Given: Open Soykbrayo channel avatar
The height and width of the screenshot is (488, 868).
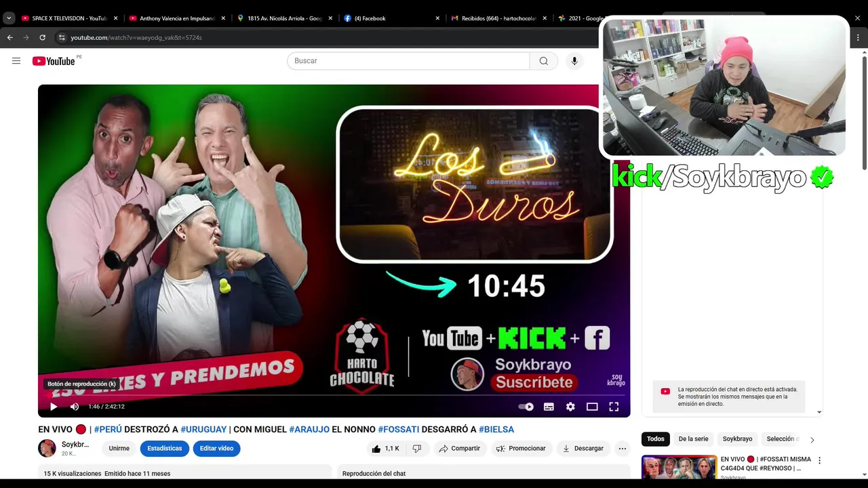Looking at the screenshot, I should tap(47, 448).
